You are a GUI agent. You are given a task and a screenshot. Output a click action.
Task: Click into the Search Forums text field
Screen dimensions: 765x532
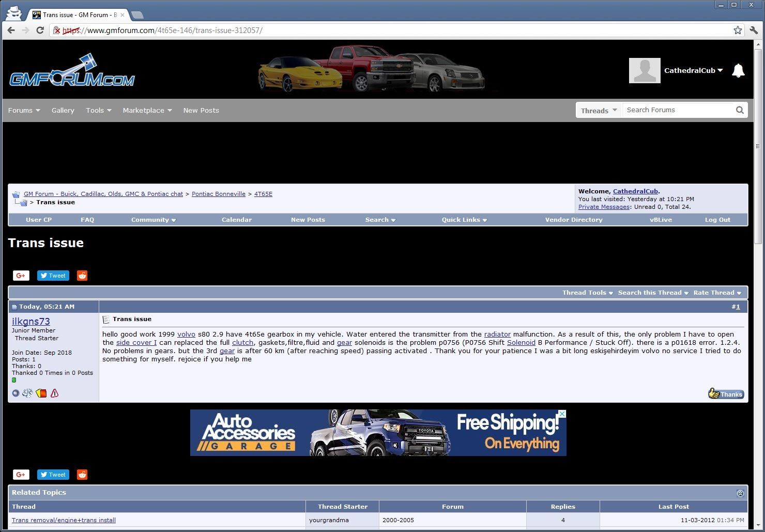[677, 110]
